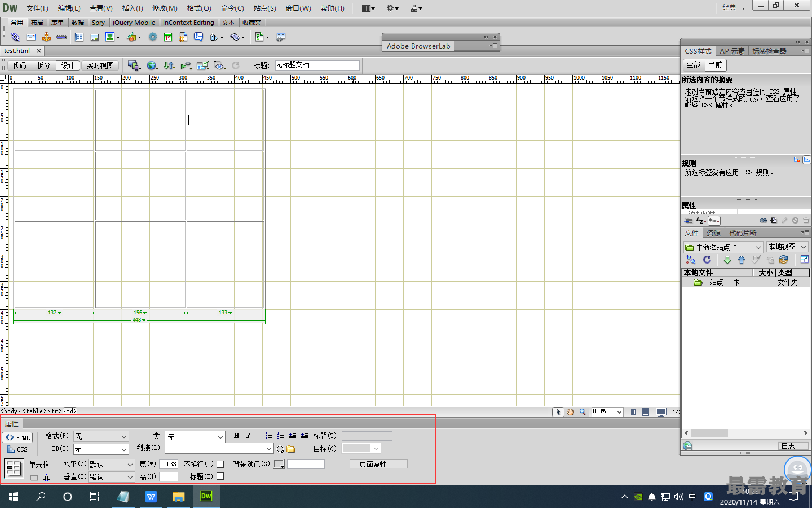Insert a named anchor icon
The width and height of the screenshot is (812, 508).
(x=46, y=37)
